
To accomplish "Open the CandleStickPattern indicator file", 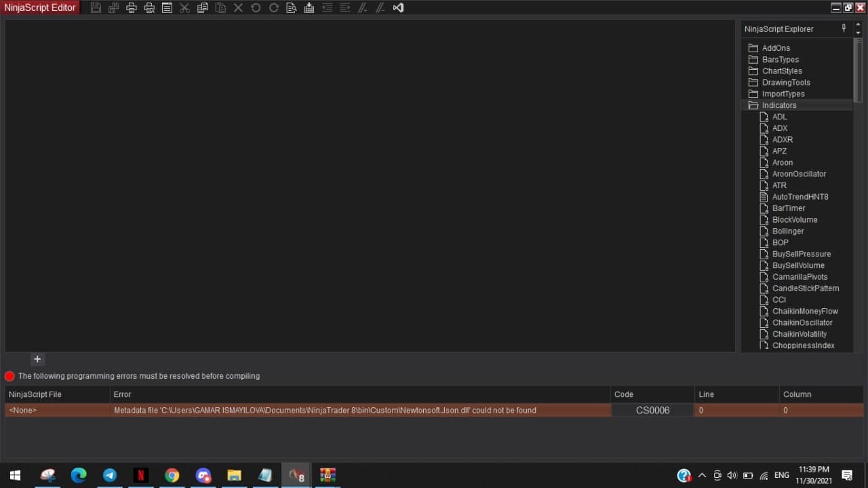I will 800,288.
